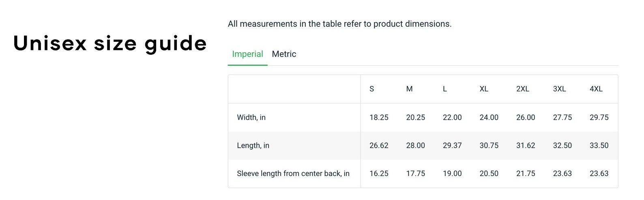Switch to the Metric tab

point(284,54)
